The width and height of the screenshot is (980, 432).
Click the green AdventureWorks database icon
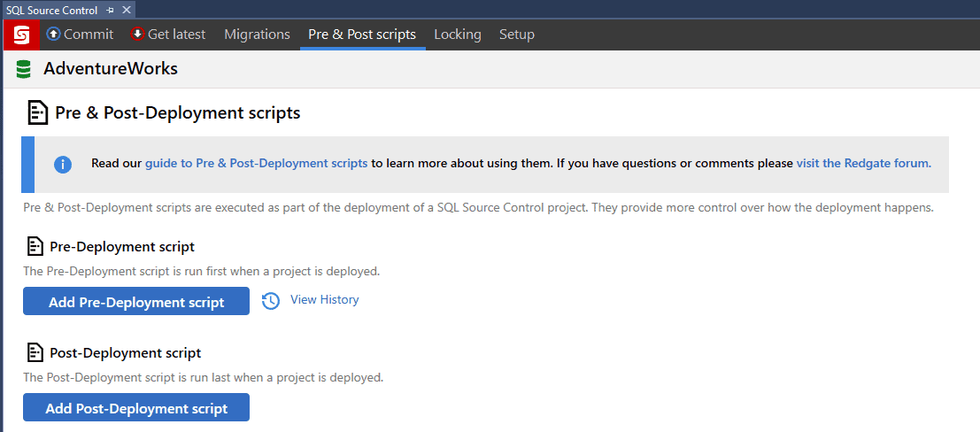(24, 69)
